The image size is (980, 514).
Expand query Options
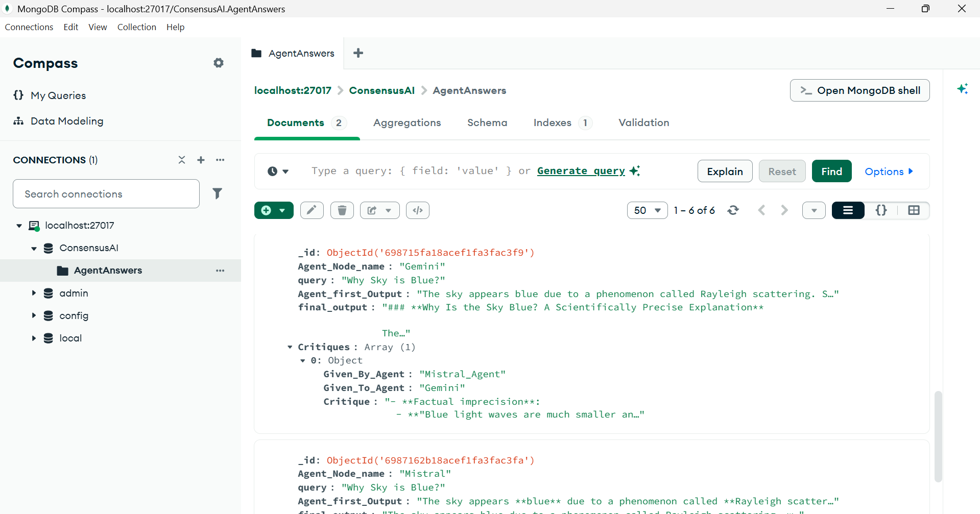click(889, 172)
